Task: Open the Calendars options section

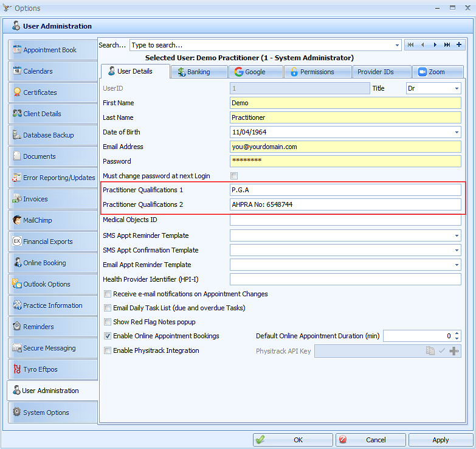Action: [x=52, y=71]
